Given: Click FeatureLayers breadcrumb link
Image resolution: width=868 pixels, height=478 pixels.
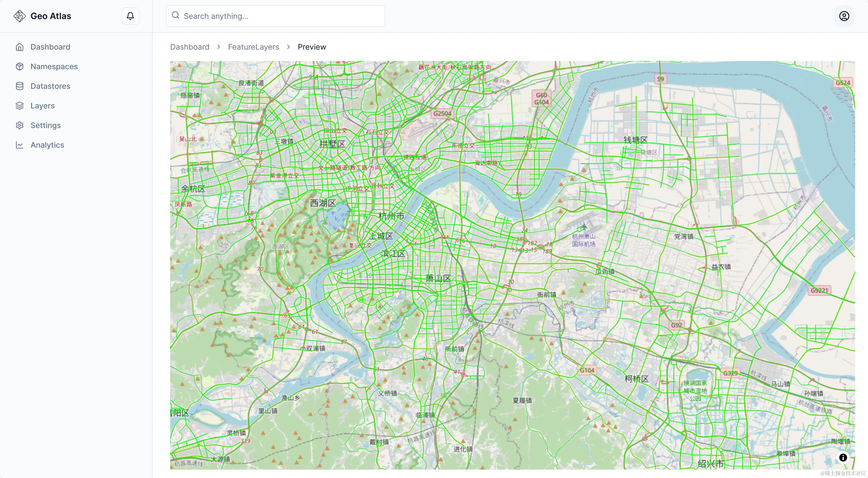Looking at the screenshot, I should pyautogui.click(x=253, y=47).
